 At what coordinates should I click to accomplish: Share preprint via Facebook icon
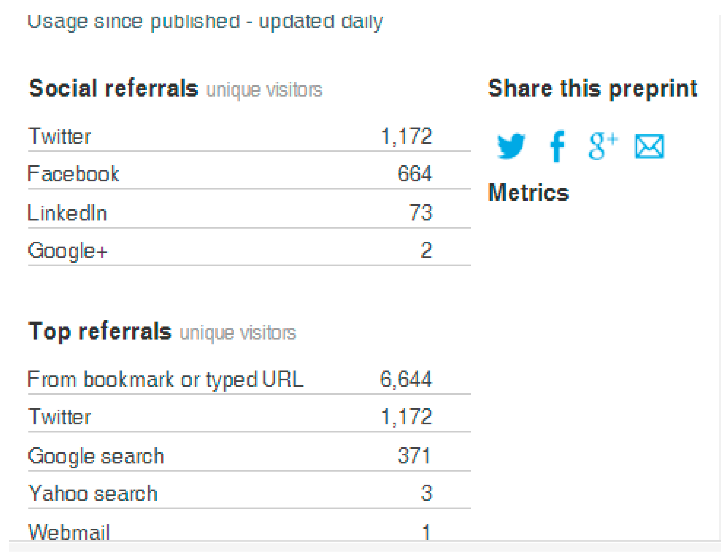pos(557,146)
